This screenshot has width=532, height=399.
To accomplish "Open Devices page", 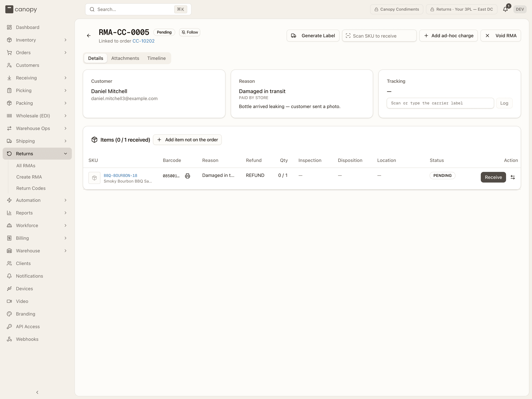I will (x=37, y=289).
